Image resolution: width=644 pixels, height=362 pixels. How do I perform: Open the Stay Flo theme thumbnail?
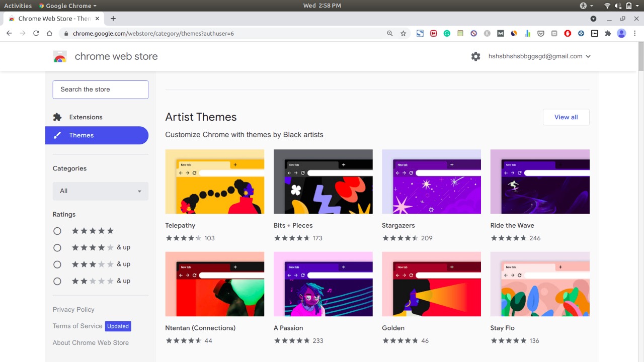[540, 284]
